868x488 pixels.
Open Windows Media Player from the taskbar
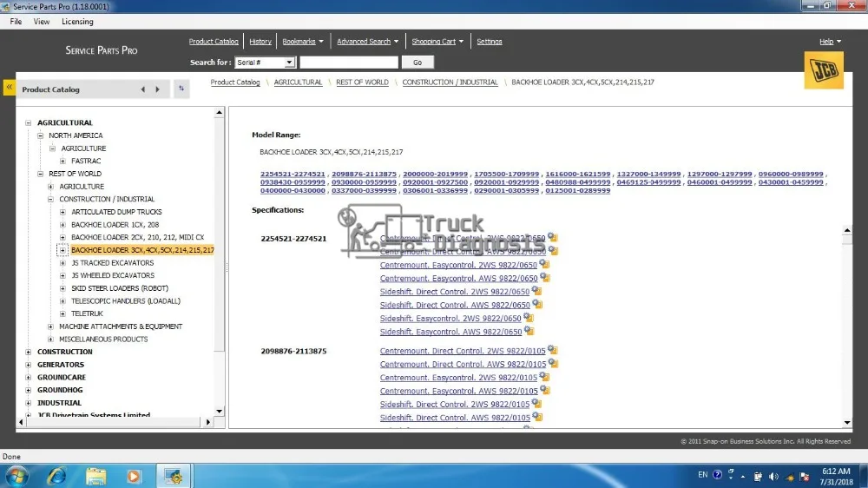(x=134, y=476)
